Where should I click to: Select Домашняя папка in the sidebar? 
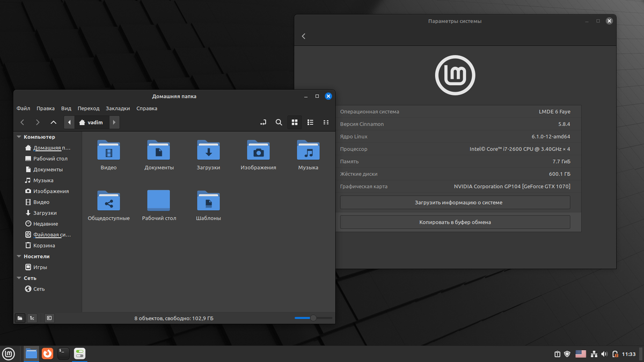(48, 148)
